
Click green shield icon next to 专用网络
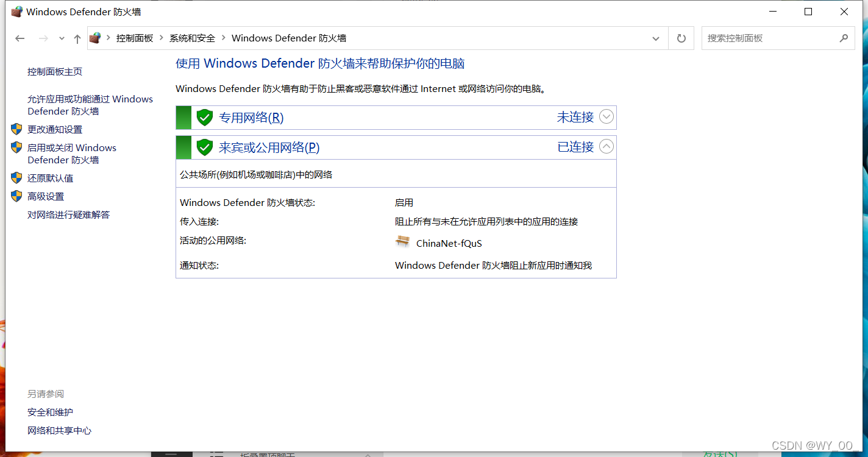pyautogui.click(x=205, y=117)
